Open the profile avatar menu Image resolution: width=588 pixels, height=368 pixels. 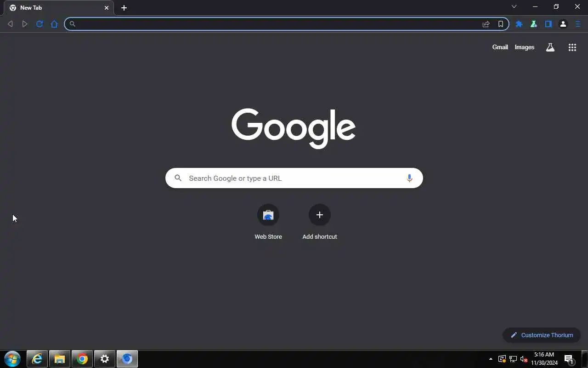click(x=563, y=24)
